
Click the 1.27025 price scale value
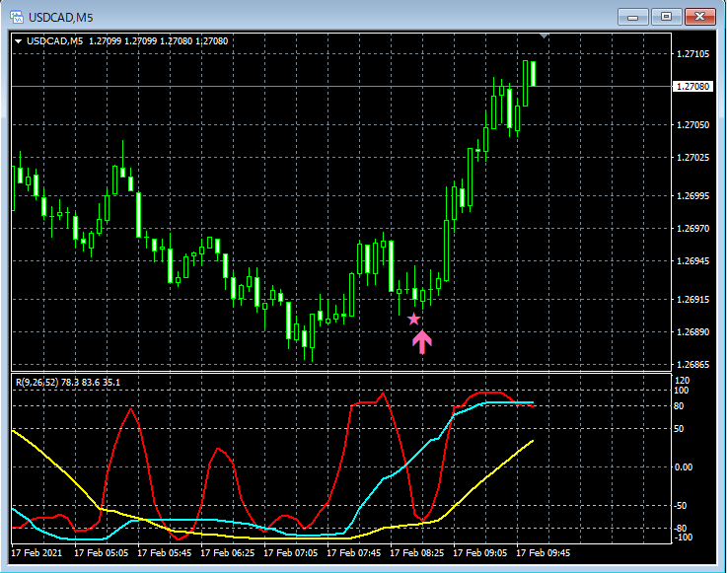pos(693,158)
